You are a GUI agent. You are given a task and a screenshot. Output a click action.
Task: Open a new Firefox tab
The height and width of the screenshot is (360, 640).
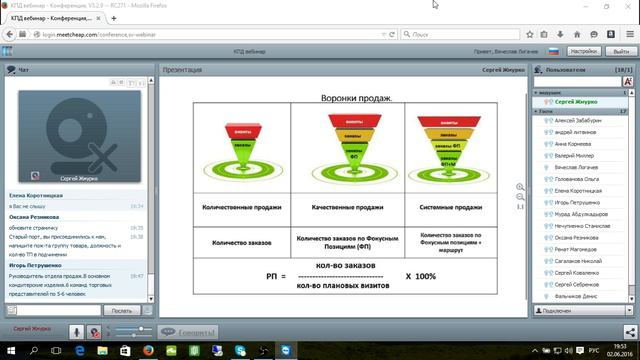point(113,18)
